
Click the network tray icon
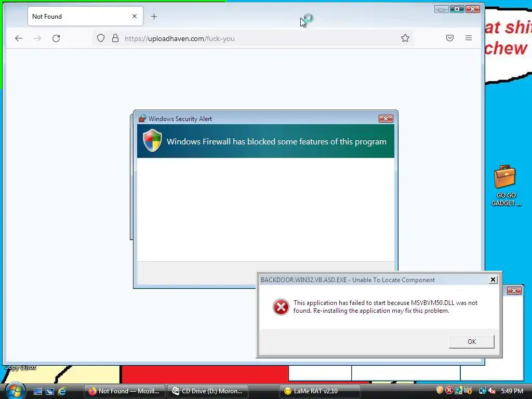point(482,391)
